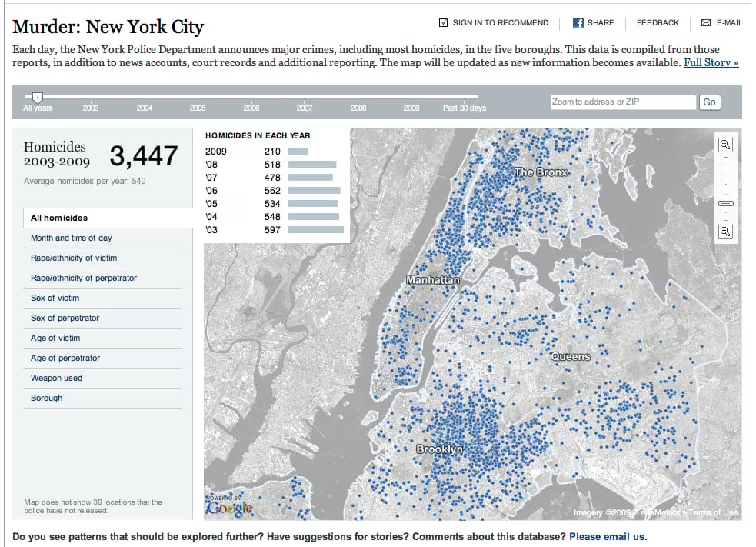Click the Zoom to address or ZIP field

click(624, 102)
